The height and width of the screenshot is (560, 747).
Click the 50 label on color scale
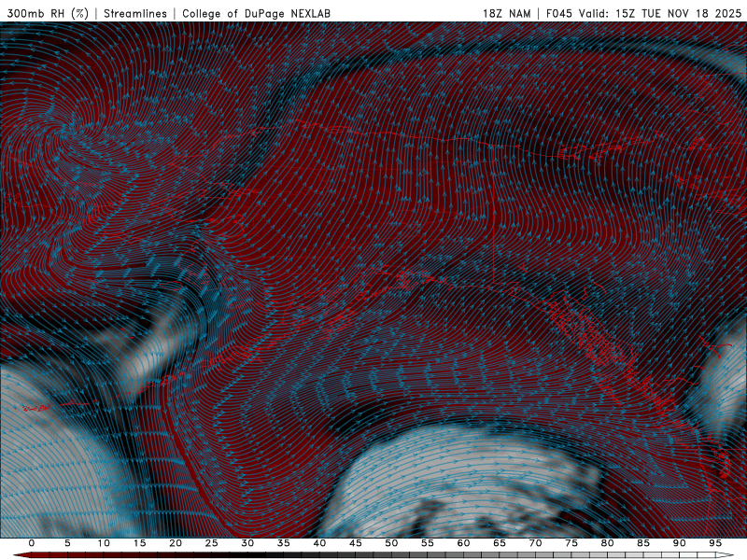pos(391,543)
